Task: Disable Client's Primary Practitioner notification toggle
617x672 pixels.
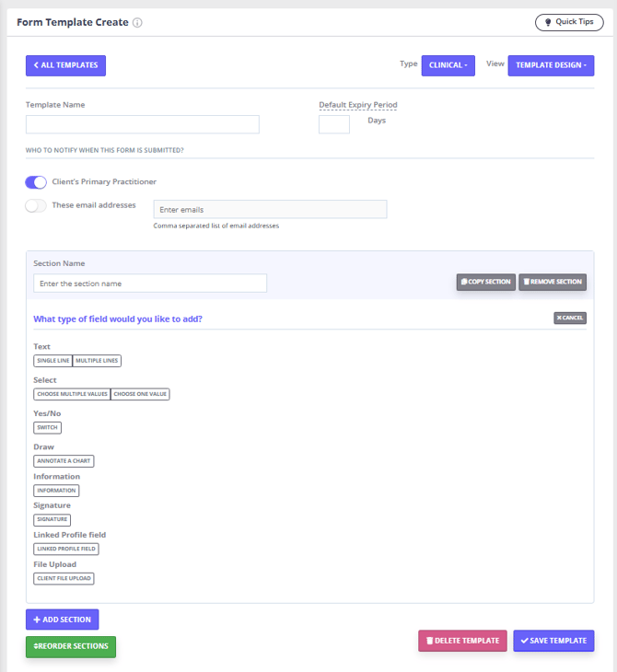Action: (36, 182)
